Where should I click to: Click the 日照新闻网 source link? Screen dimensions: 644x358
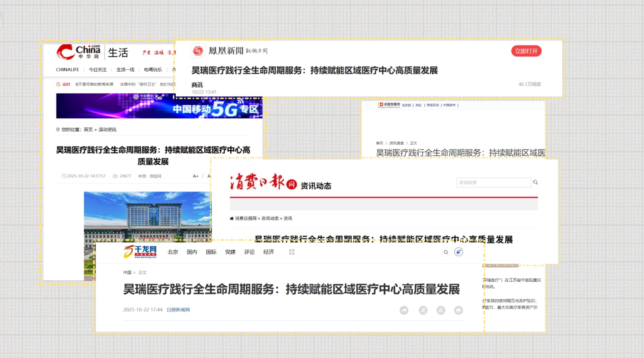[x=178, y=310]
